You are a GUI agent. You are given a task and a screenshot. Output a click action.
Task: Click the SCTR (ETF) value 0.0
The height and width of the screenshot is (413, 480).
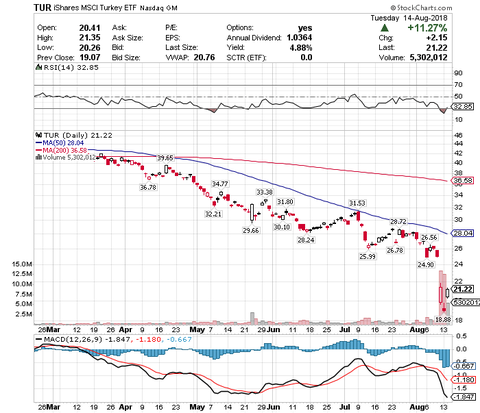(x=306, y=57)
